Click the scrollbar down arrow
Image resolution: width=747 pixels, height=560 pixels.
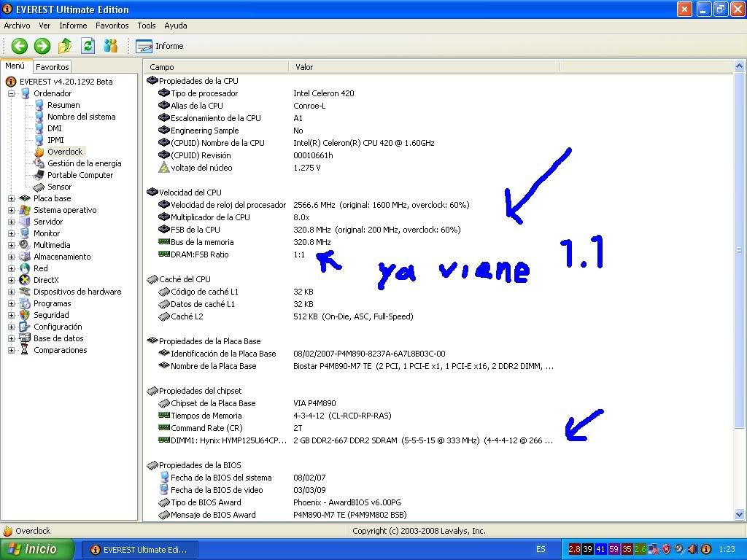coord(740,514)
